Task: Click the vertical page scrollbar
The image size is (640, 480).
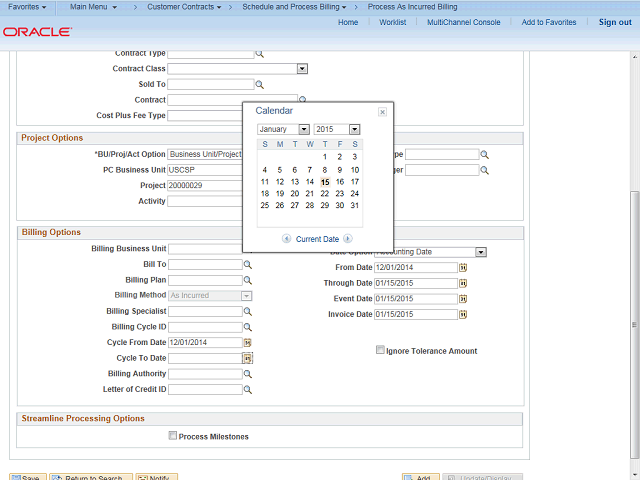Action: pos(635,324)
